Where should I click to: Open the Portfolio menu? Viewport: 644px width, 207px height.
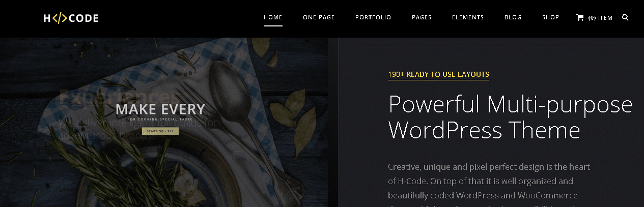(x=373, y=17)
